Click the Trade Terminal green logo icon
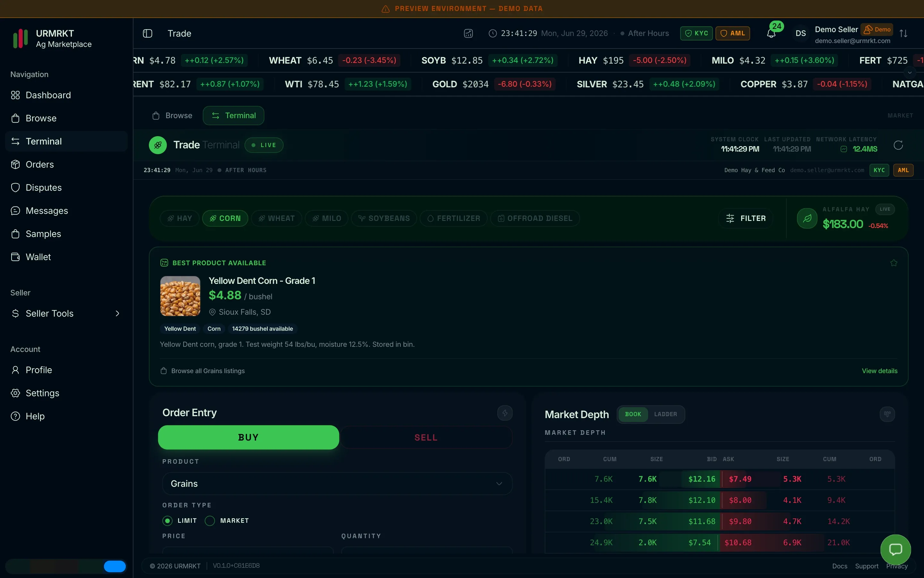This screenshot has width=924, height=578. tap(158, 145)
